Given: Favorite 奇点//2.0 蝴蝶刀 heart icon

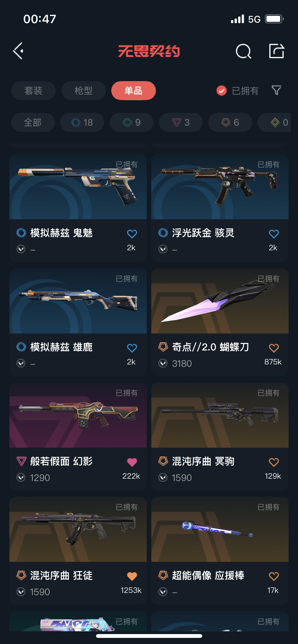Looking at the screenshot, I should (274, 348).
